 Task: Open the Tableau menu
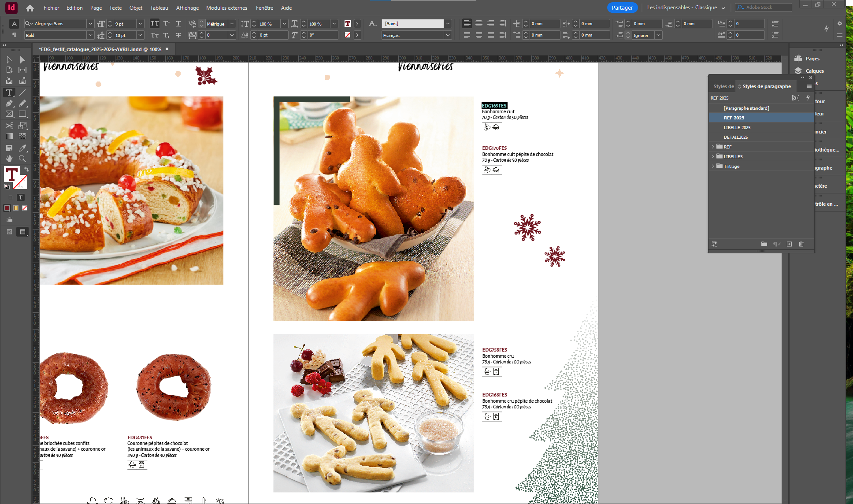pos(159,8)
